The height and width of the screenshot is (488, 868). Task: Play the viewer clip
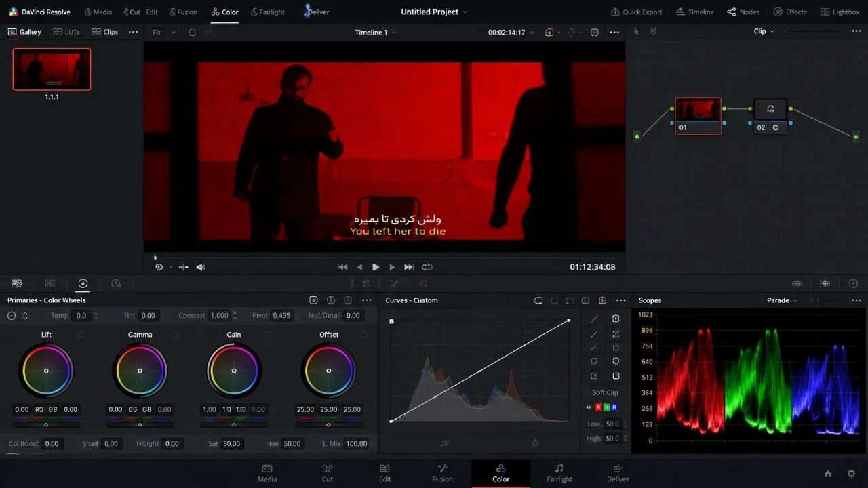376,267
